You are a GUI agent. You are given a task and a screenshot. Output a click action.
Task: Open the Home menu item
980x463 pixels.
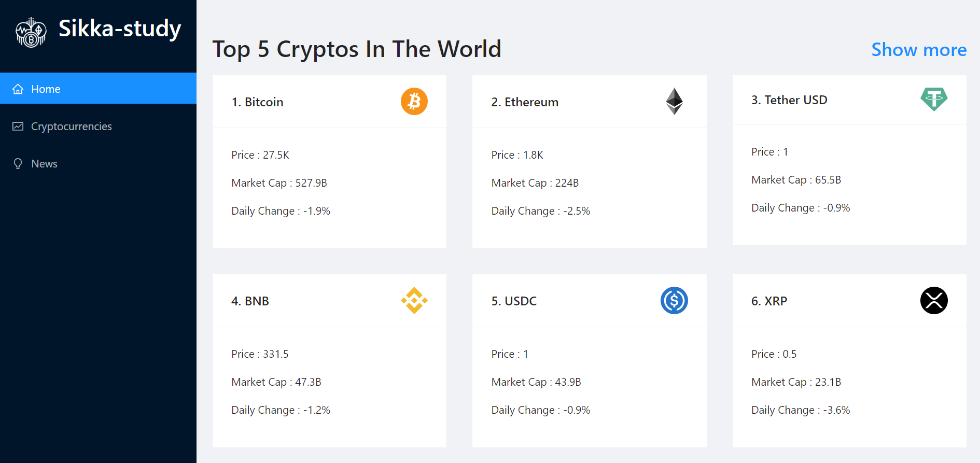click(x=98, y=89)
